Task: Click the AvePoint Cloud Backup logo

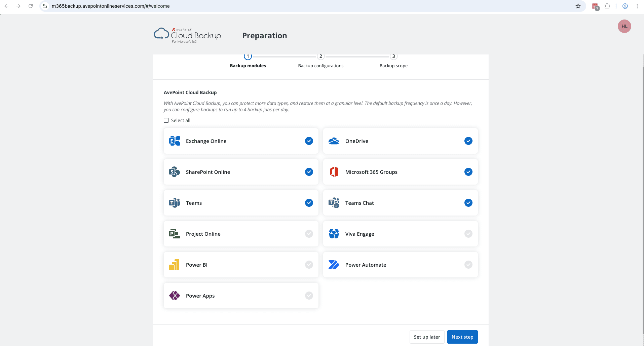Action: [187, 35]
